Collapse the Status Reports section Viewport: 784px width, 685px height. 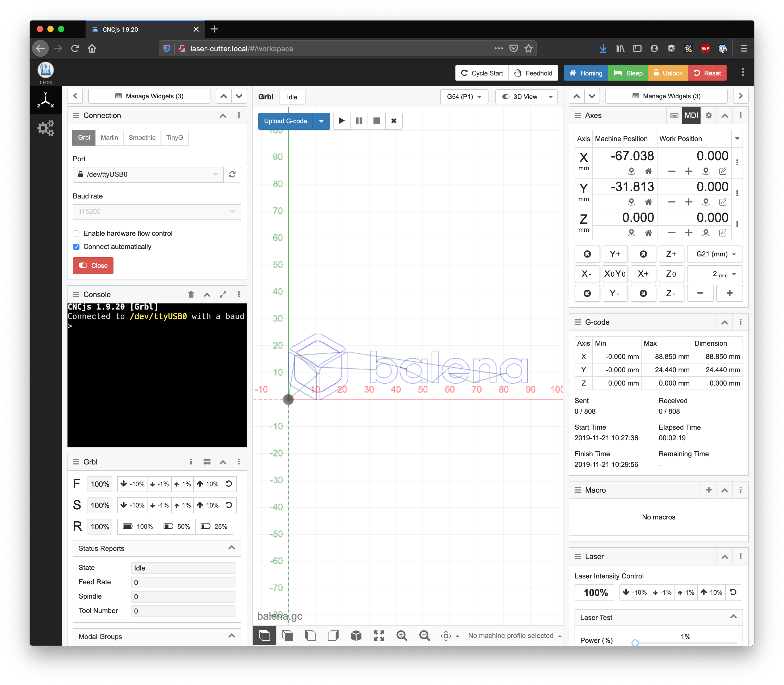(231, 548)
